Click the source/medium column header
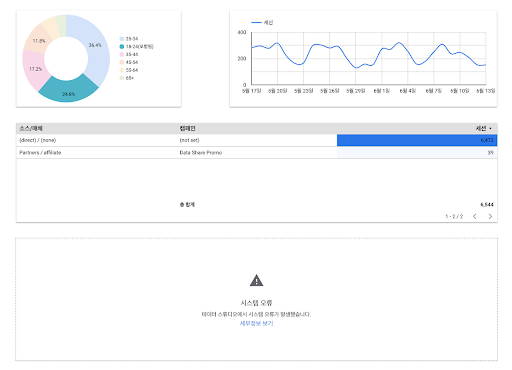512x370 pixels. click(31, 128)
